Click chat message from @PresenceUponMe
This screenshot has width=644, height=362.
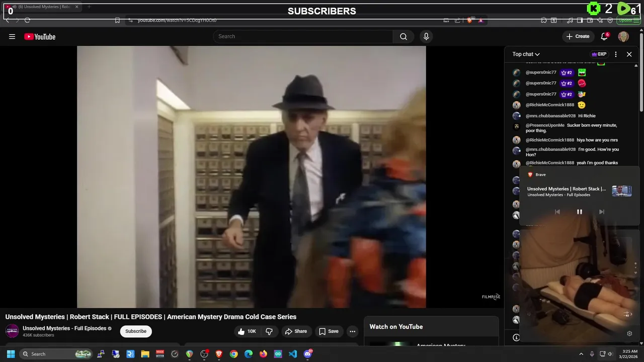[571, 128]
